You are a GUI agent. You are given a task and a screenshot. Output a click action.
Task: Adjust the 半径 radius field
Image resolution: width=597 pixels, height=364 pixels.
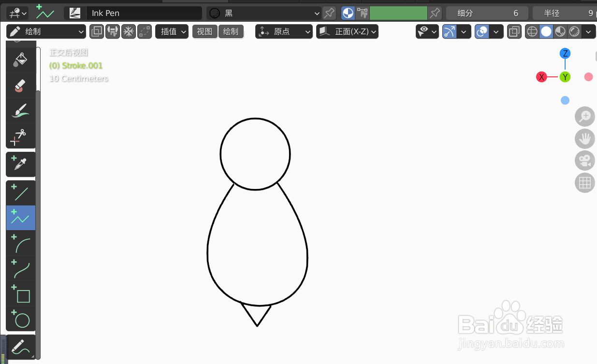click(565, 13)
